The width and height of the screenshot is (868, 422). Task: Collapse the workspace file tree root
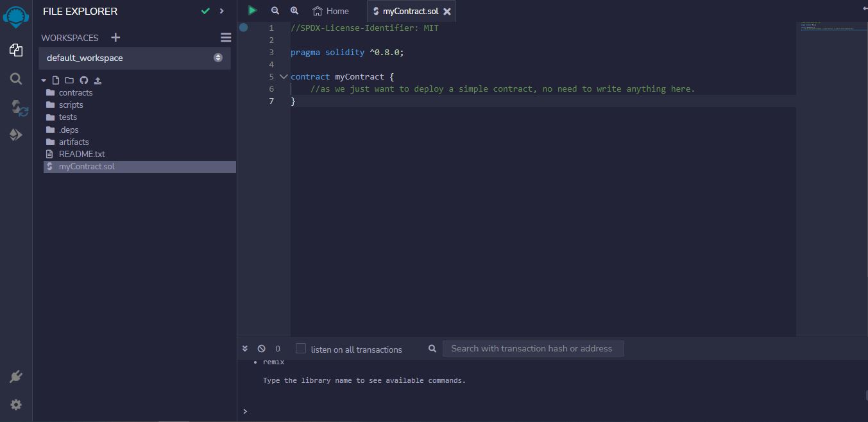pos(44,80)
